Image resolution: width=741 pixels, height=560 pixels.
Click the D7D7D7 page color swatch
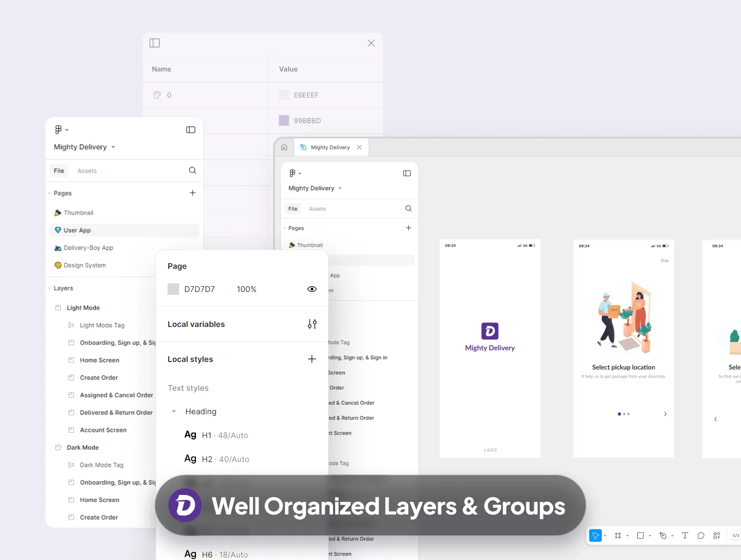click(173, 289)
